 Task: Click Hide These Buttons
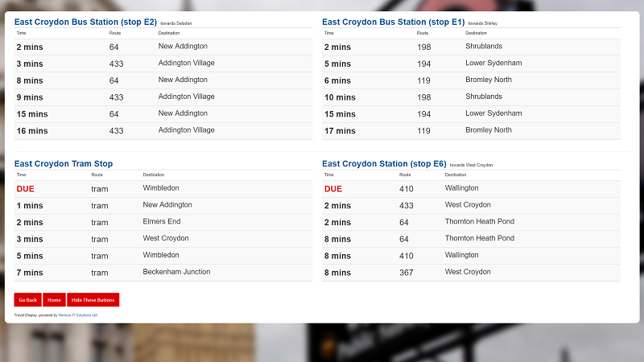click(93, 299)
